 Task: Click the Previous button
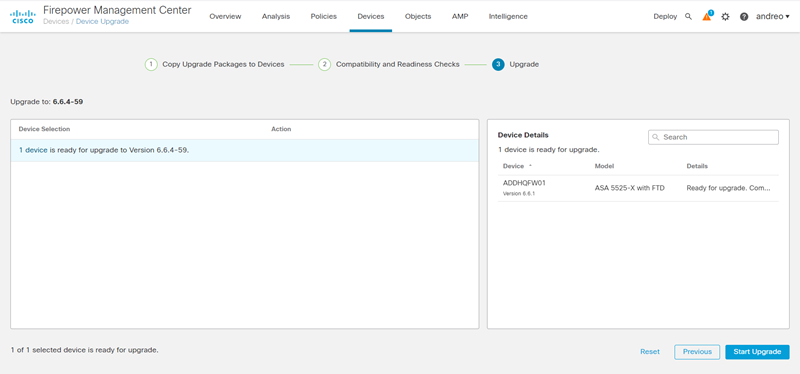click(x=697, y=352)
